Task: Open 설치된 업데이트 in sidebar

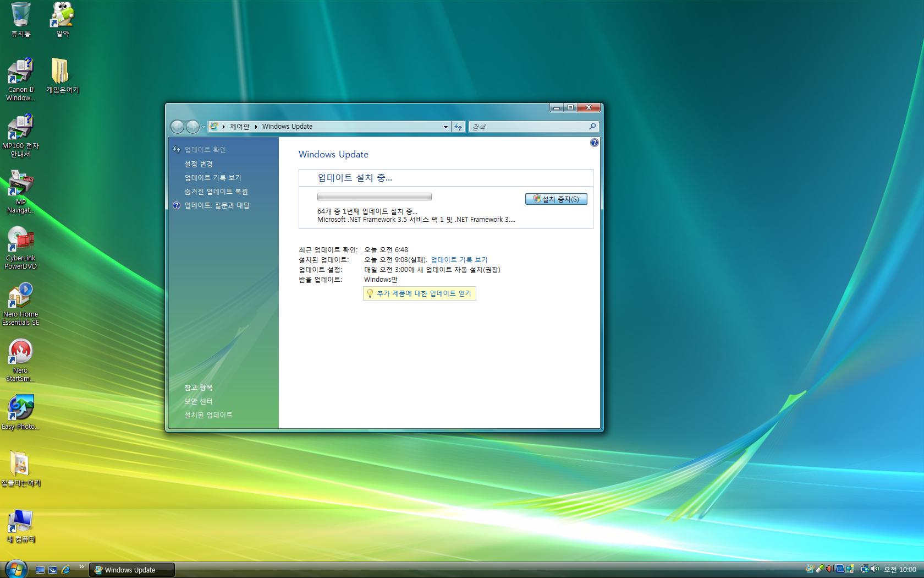Action: pos(208,415)
